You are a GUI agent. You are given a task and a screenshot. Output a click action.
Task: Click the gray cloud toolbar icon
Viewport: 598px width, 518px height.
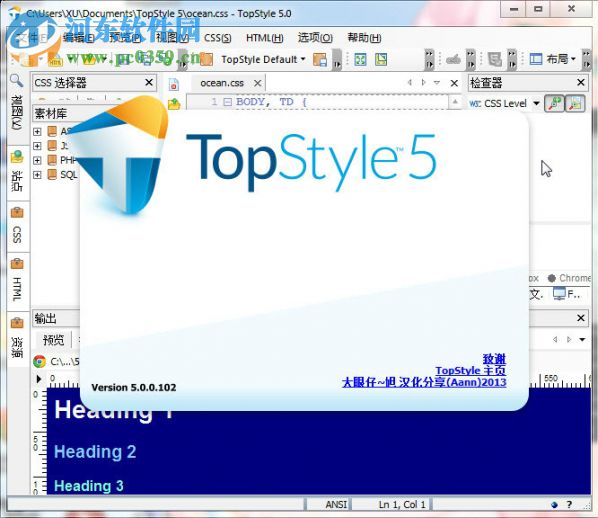click(x=453, y=60)
